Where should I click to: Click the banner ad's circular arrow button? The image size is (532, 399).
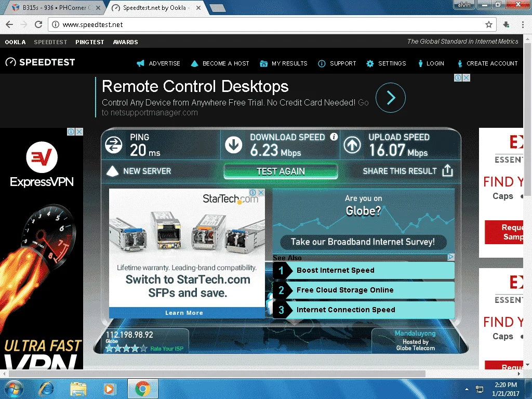pos(391,98)
